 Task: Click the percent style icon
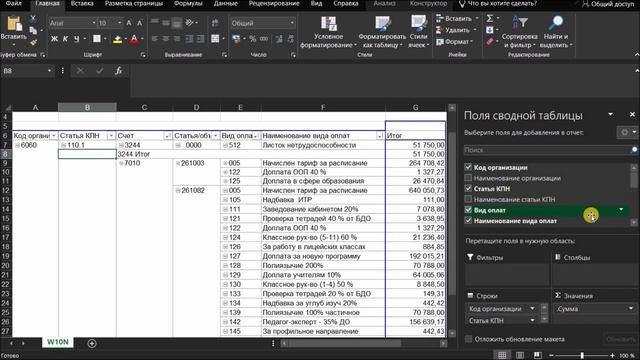point(253,39)
